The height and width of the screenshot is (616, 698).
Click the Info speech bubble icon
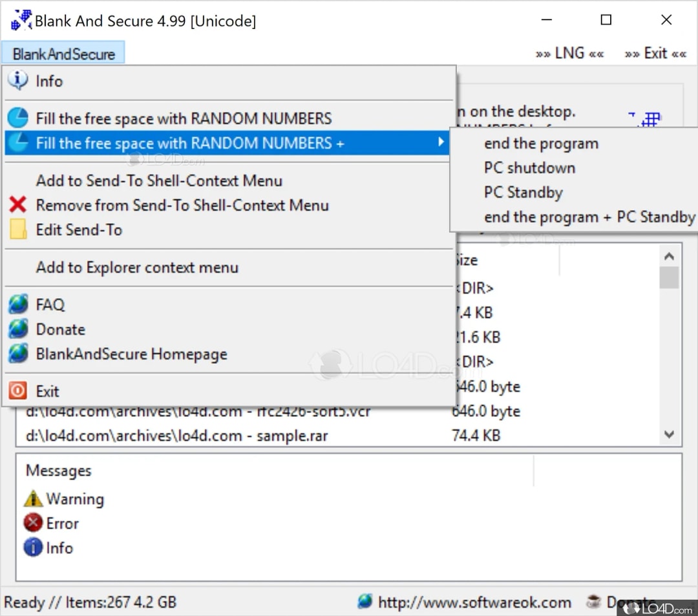click(18, 80)
